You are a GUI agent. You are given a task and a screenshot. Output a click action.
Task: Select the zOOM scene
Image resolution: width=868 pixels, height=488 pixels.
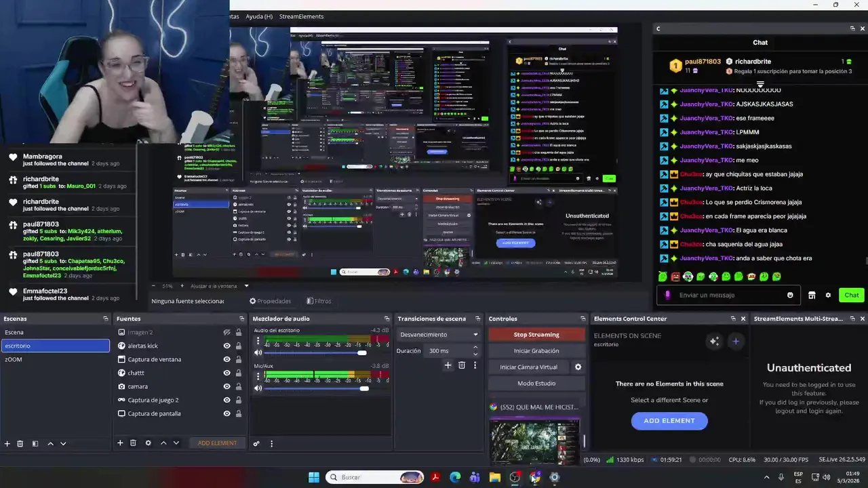tap(56, 359)
